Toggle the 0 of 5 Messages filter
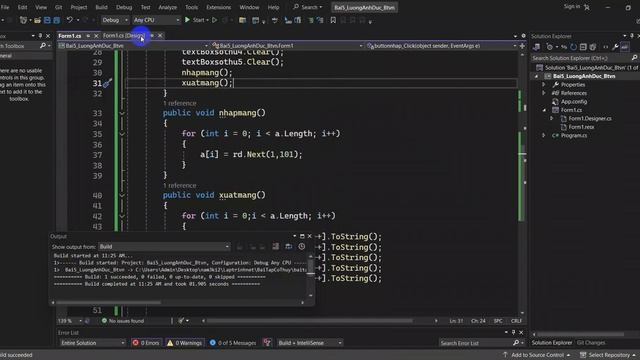Viewport: 640px width, 360px height. (233, 343)
